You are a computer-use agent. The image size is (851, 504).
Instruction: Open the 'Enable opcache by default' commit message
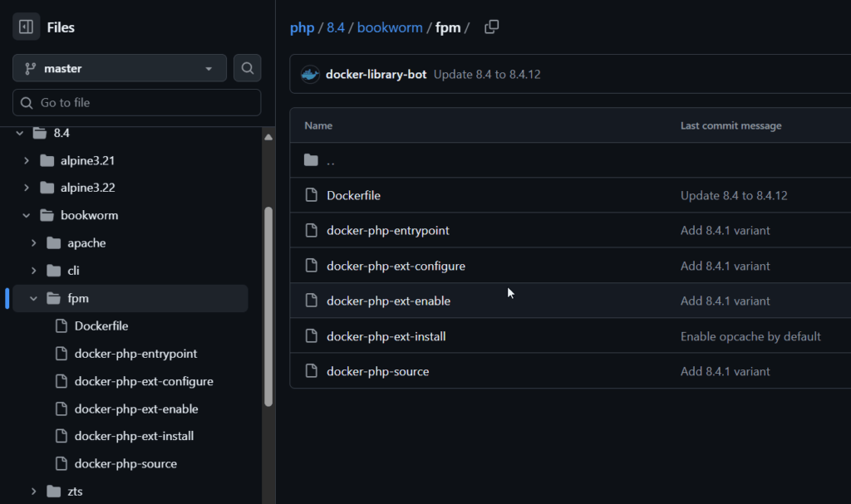(x=750, y=336)
